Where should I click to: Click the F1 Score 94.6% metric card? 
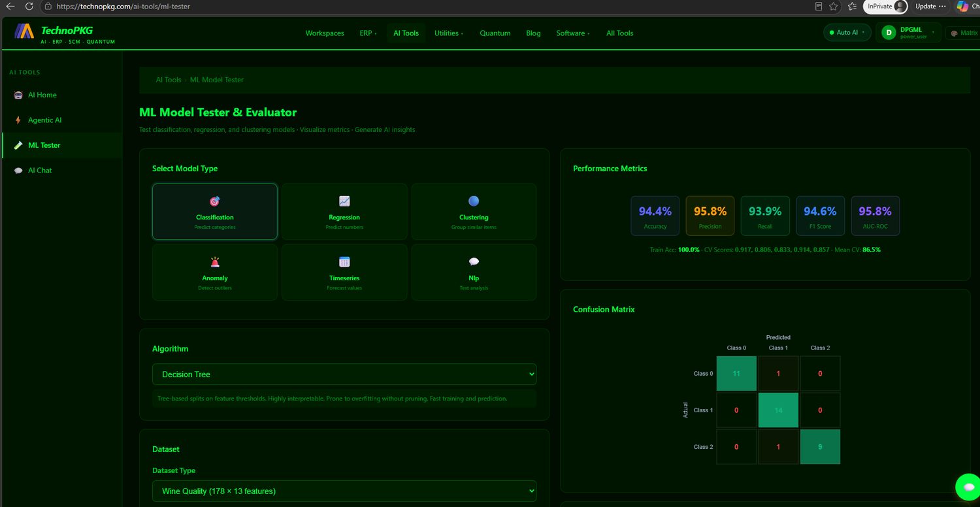click(820, 216)
